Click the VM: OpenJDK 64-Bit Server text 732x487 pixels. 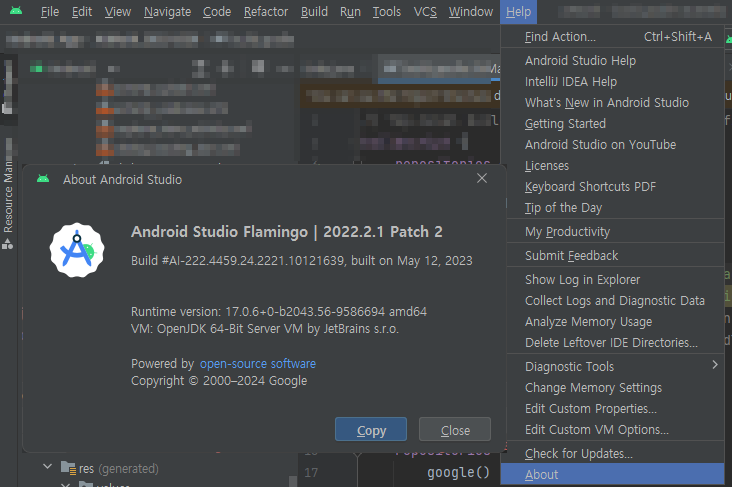[x=265, y=329]
